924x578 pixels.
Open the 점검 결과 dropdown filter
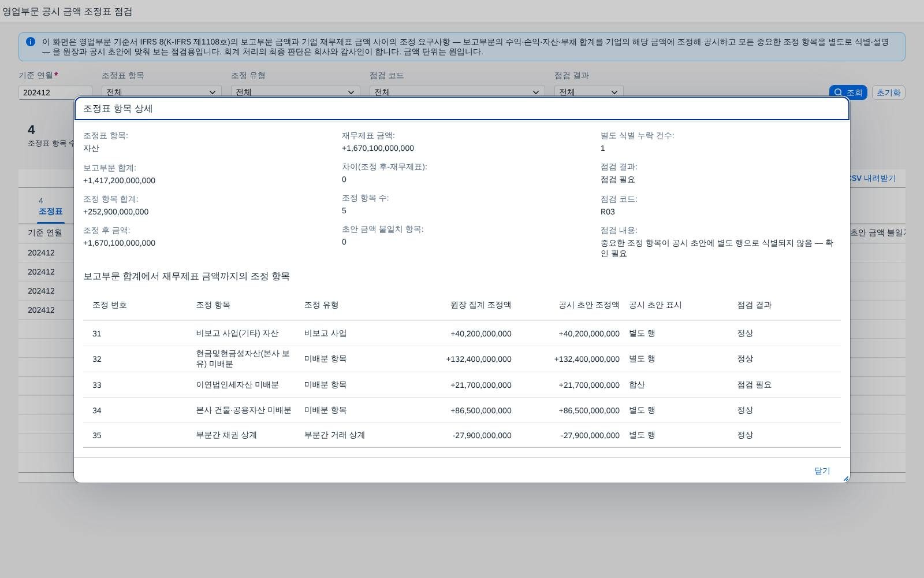pyautogui.click(x=588, y=91)
